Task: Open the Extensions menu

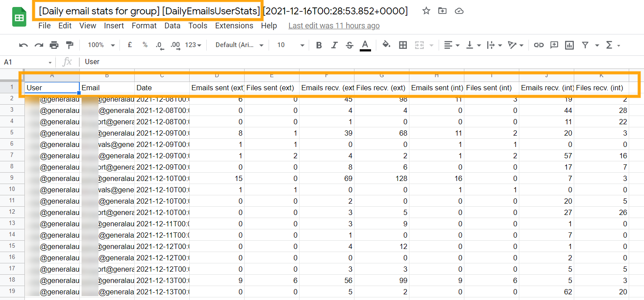Action: point(234,26)
